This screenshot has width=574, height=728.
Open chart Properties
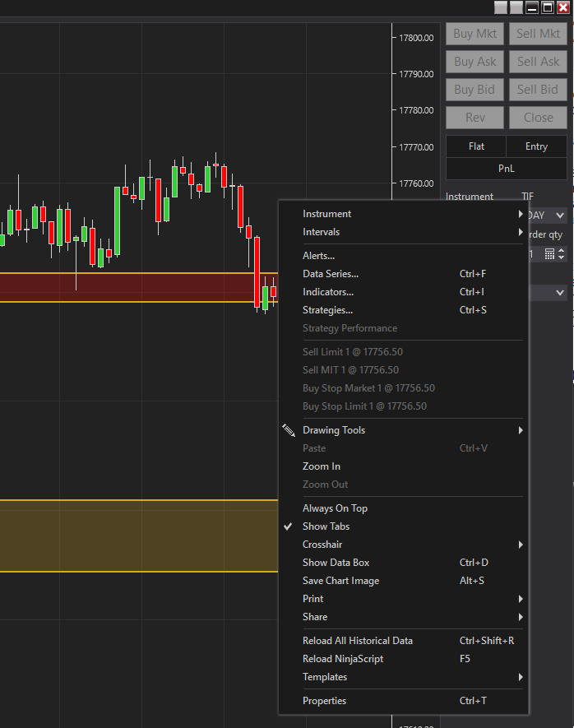pyautogui.click(x=403, y=701)
